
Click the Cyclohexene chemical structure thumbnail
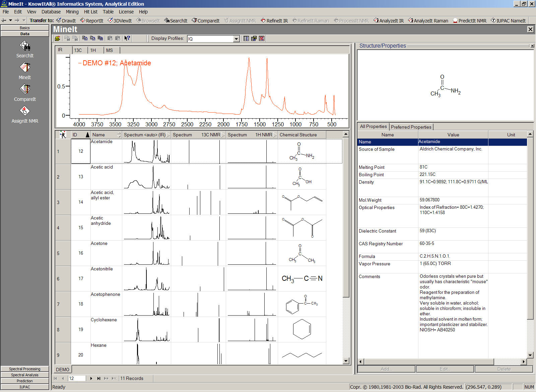pyautogui.click(x=302, y=330)
